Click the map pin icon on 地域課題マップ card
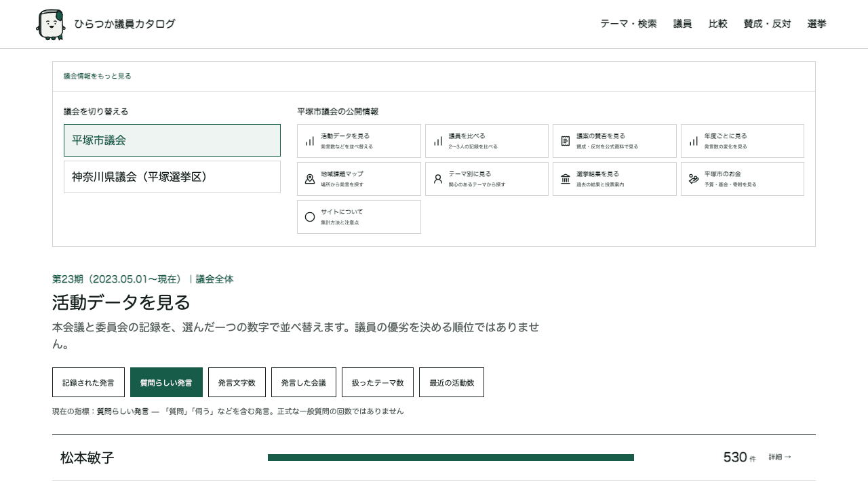This screenshot has height=488, width=868. 310,179
